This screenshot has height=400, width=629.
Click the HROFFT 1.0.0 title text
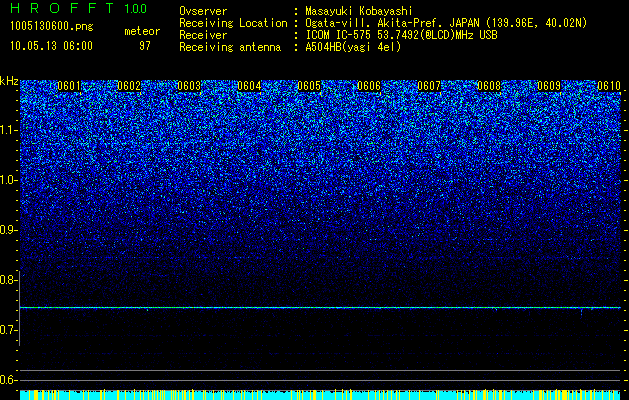pos(79,8)
